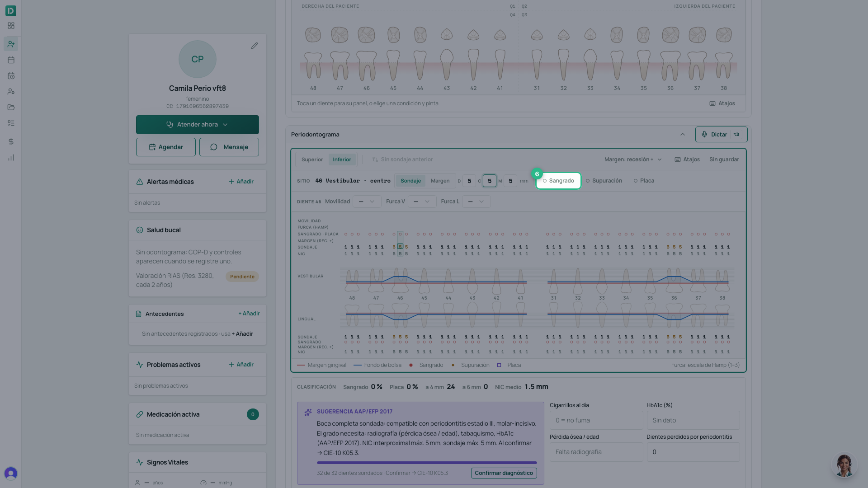The image size is (868, 488).
Task: Select the Superior arch tab
Action: pos(312,160)
